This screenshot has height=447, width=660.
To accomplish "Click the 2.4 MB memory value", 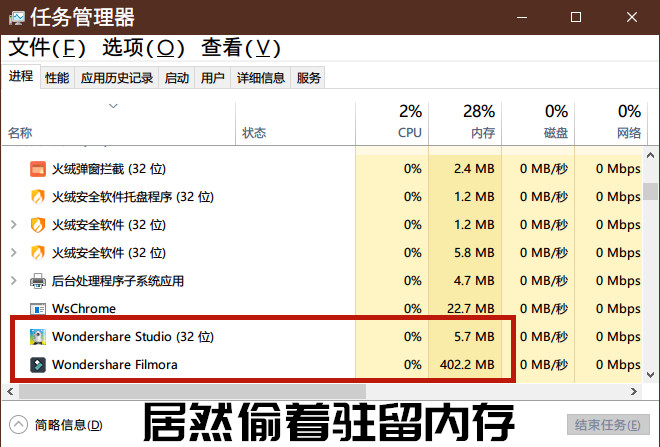I will pyautogui.click(x=474, y=169).
